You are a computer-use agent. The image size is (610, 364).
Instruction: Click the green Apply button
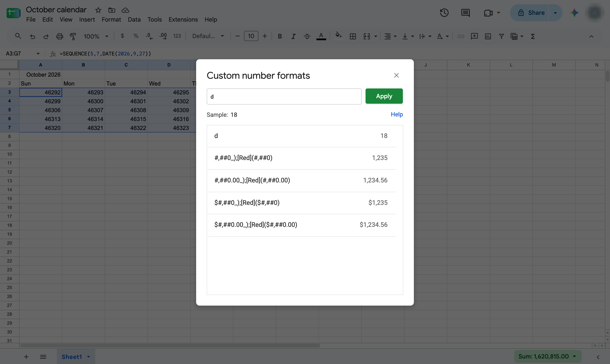[384, 96]
